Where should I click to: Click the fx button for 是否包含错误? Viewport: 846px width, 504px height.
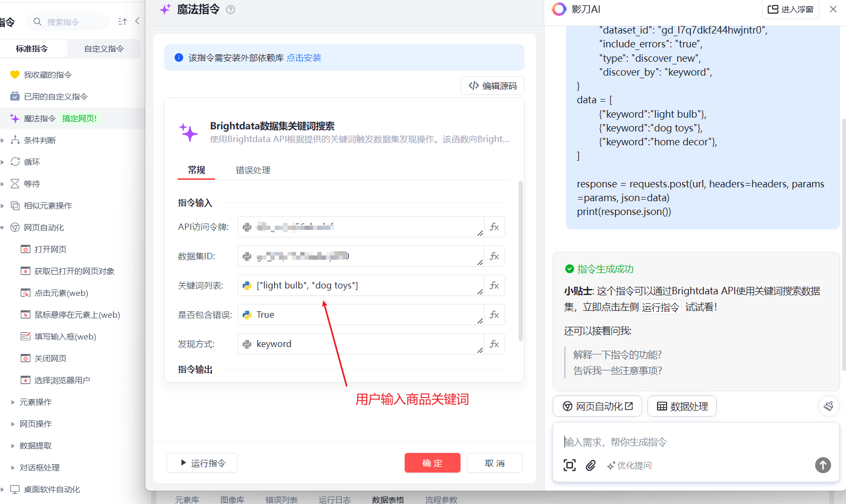click(494, 315)
